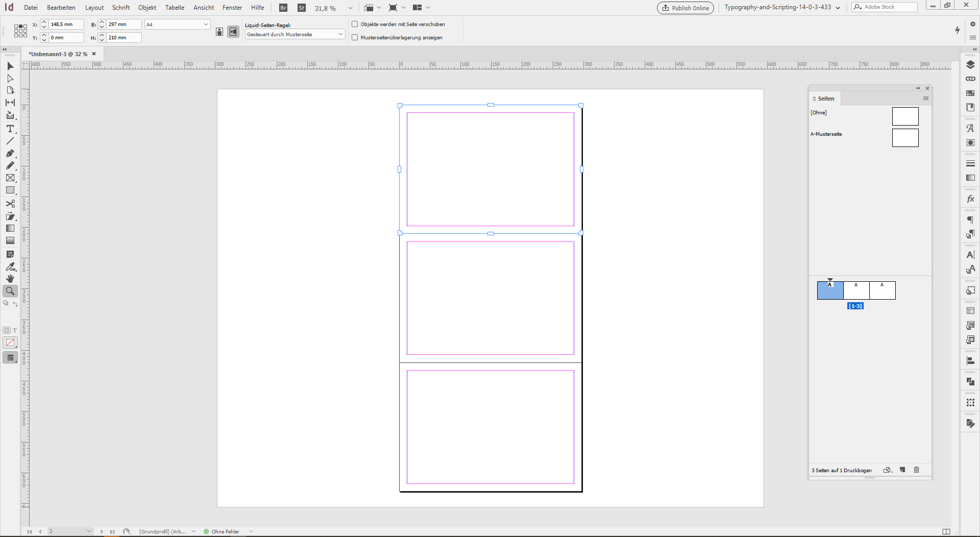Click the Unbenannt-3 document tab
Screen dimensions: 980x537
click(59, 54)
